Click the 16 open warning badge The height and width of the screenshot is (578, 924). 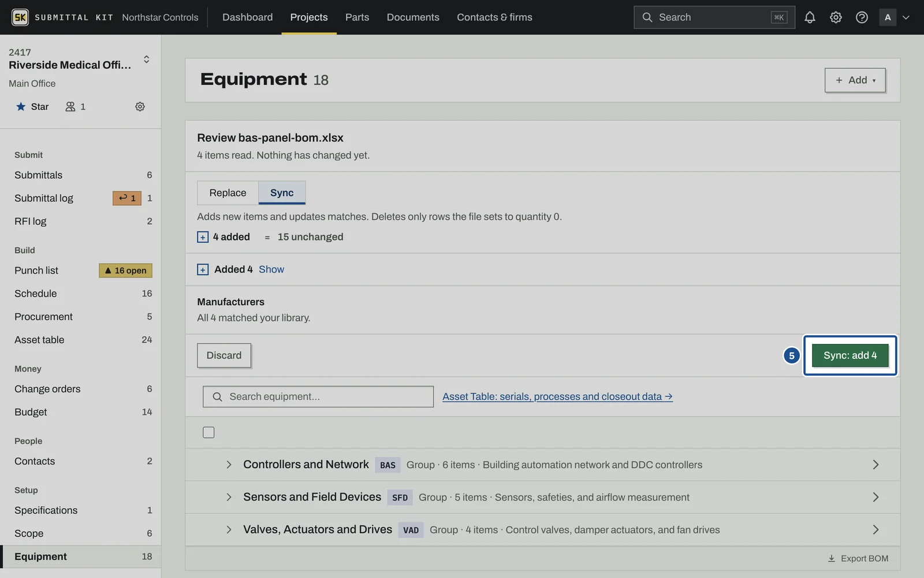[x=125, y=271]
